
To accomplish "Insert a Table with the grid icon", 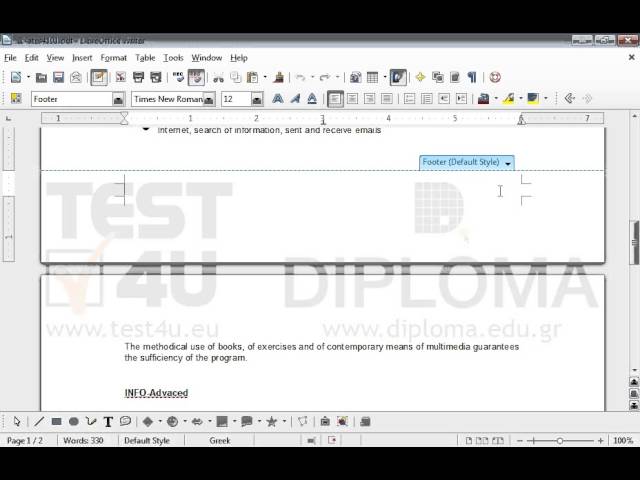I will coord(373,77).
